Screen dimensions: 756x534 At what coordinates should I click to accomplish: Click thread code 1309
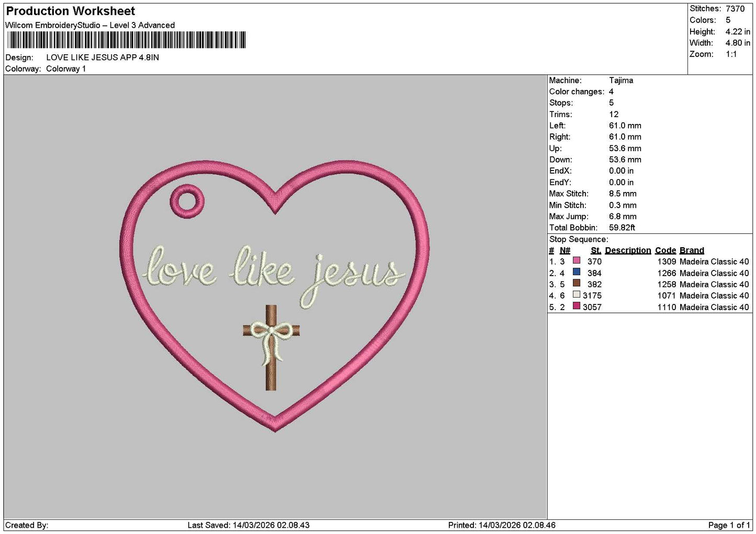tap(667, 262)
